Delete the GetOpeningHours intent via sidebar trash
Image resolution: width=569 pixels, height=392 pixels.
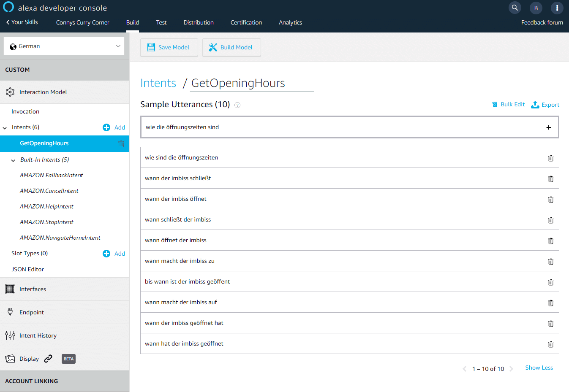(x=121, y=143)
